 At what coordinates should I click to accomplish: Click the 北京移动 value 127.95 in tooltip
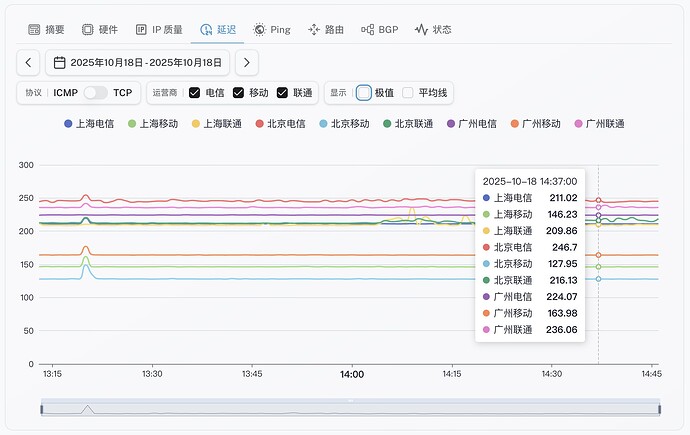(562, 263)
